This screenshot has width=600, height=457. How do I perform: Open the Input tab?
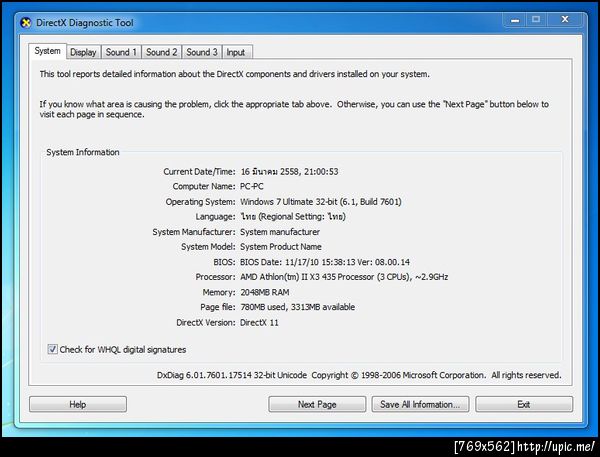(236, 52)
